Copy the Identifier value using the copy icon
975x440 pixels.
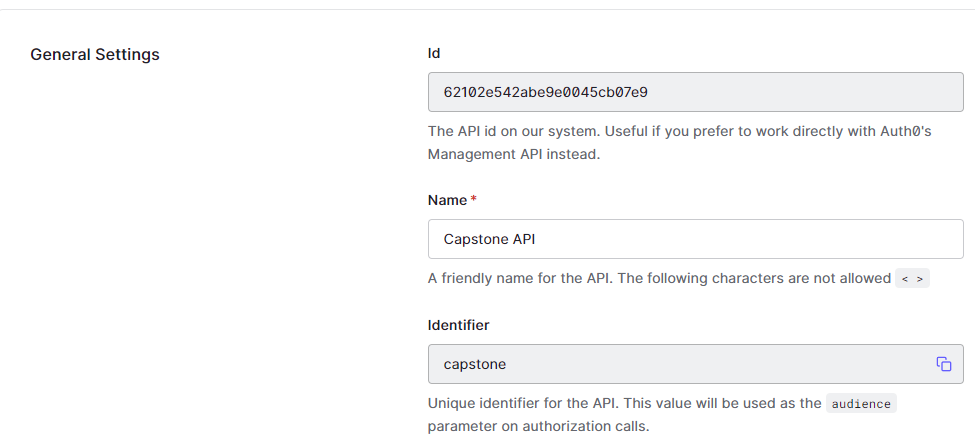(x=943, y=364)
